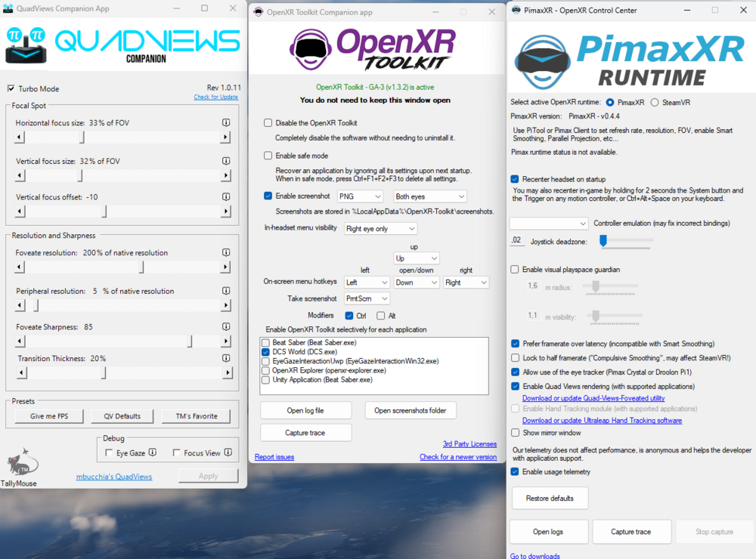The width and height of the screenshot is (756, 559).
Task: Click Foveate Sharpness slider thumb
Action: tap(190, 341)
